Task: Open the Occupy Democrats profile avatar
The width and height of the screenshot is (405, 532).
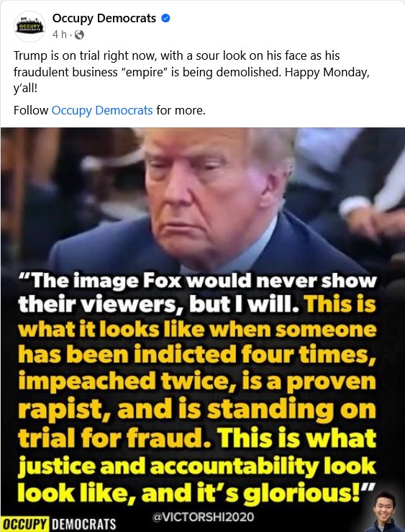Action: pos(29,27)
